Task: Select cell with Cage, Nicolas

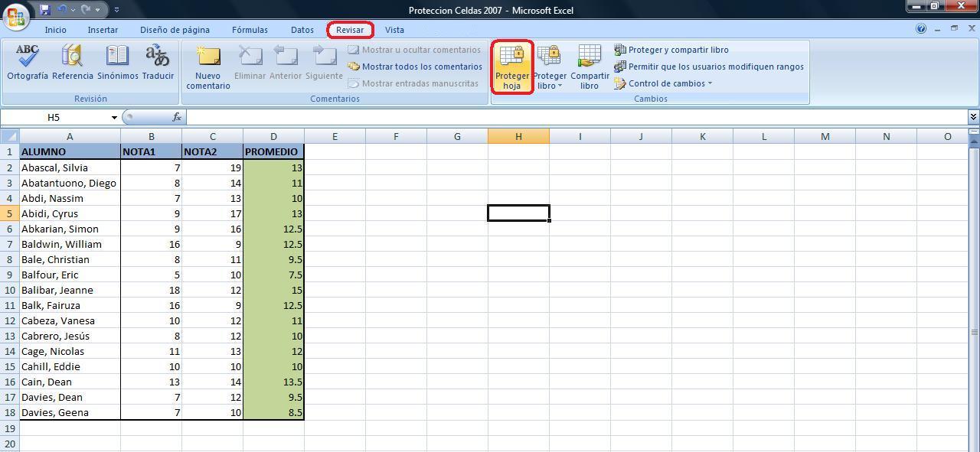Action: point(70,351)
